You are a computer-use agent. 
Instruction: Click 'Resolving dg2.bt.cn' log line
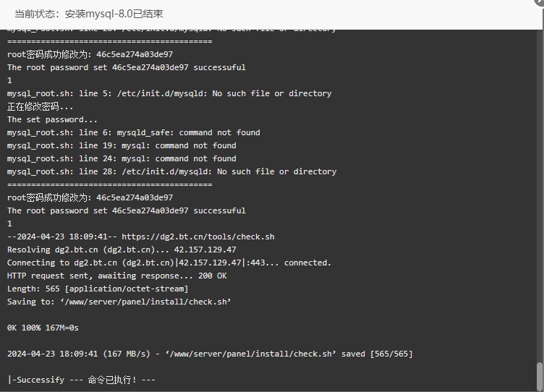click(122, 250)
